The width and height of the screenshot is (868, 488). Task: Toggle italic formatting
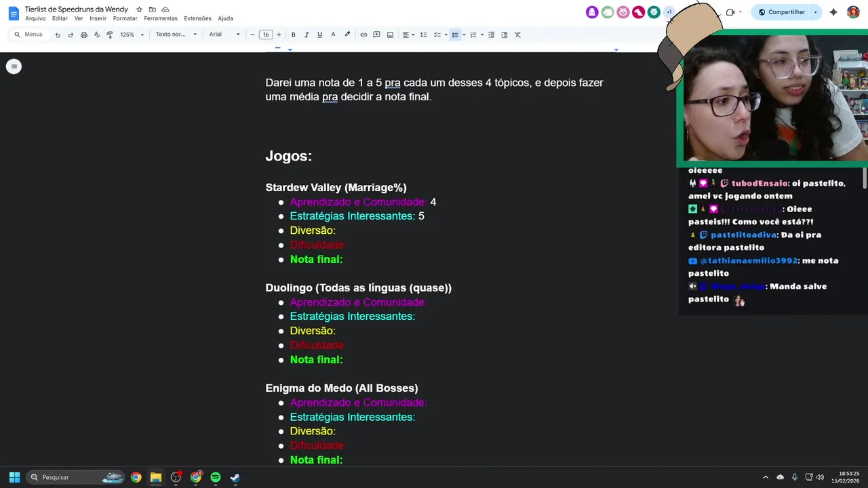(307, 35)
